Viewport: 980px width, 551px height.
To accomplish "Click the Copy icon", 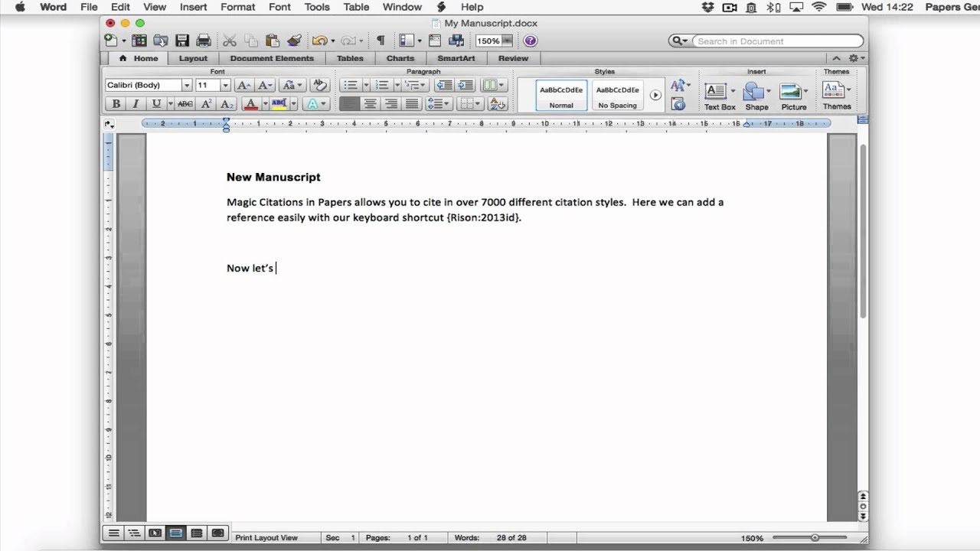I will pos(251,41).
